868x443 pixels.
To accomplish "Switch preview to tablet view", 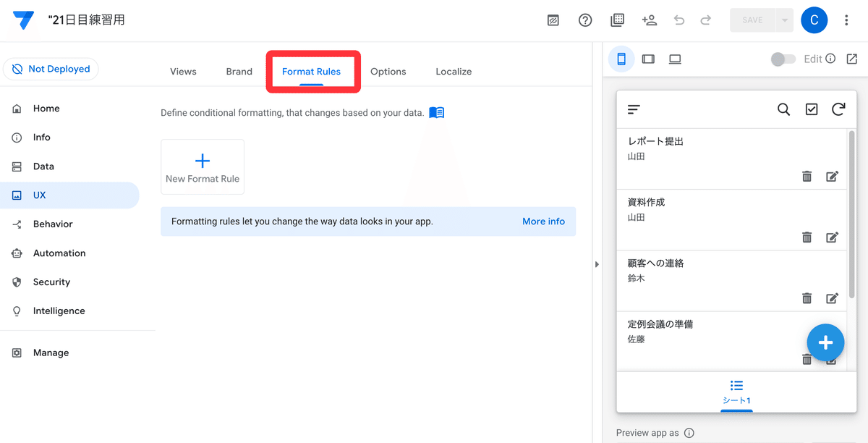I will point(648,59).
